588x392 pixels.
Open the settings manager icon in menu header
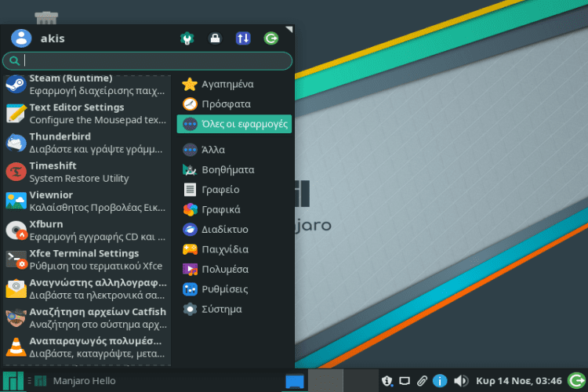pos(187,38)
